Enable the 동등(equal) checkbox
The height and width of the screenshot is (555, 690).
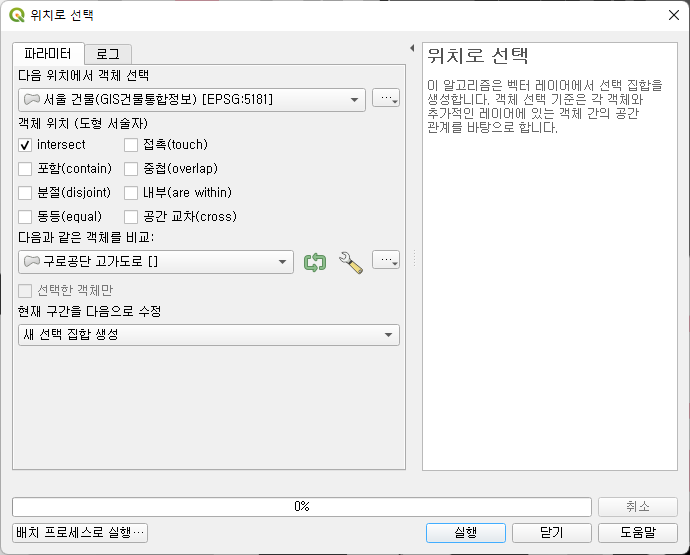pyautogui.click(x=25, y=217)
